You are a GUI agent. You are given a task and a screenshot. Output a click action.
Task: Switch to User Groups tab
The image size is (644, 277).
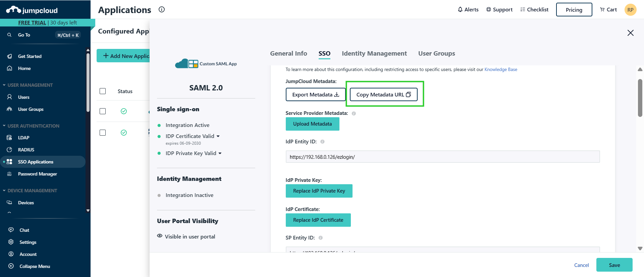pyautogui.click(x=437, y=54)
